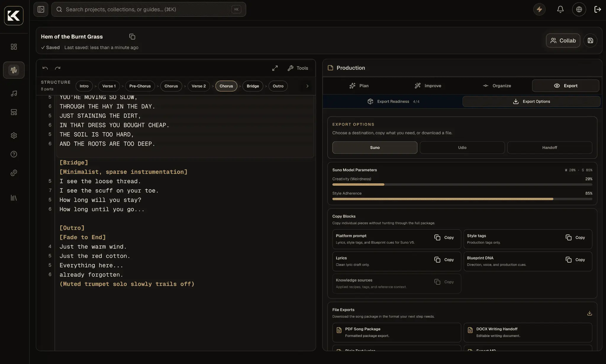
Task: Click '(Muted trumpet solo slowly trails off)'
Action: click(x=127, y=284)
